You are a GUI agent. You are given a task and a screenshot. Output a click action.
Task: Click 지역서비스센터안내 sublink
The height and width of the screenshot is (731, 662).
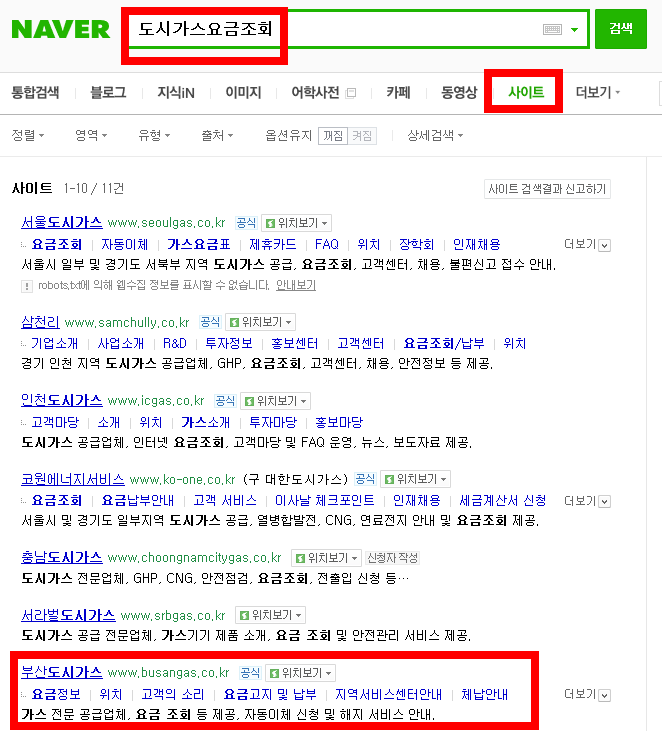pyautogui.click(x=388, y=695)
